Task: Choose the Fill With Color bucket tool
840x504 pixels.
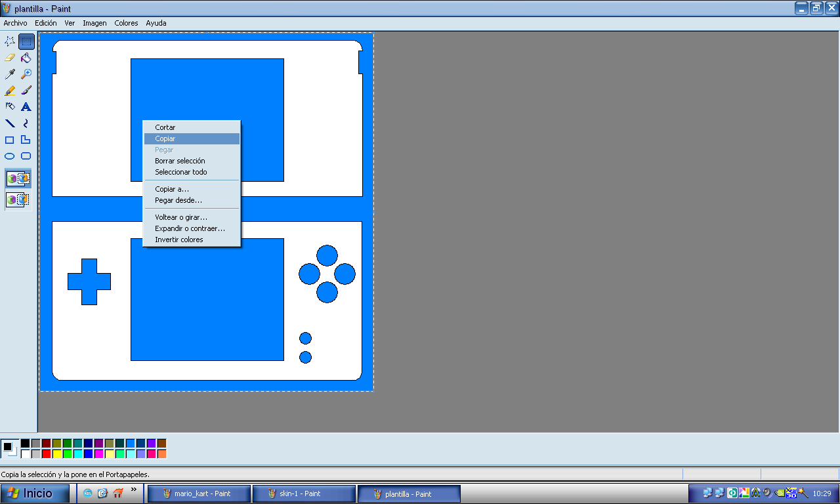Action: click(26, 58)
